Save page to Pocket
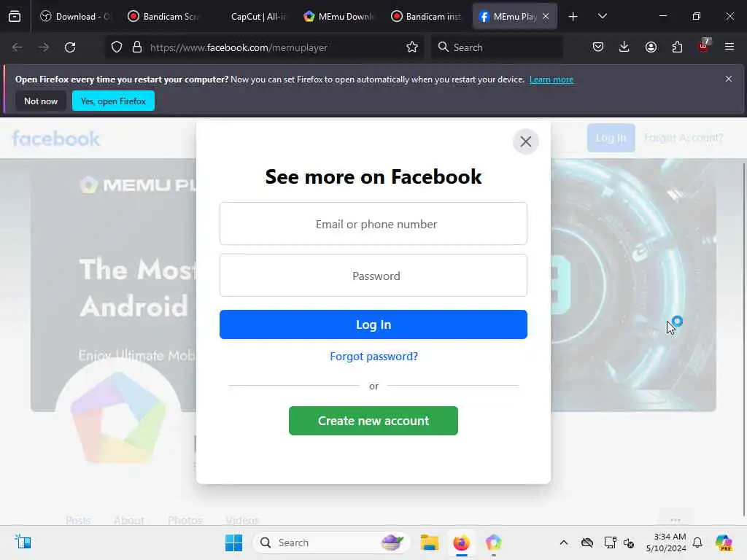 598,47
